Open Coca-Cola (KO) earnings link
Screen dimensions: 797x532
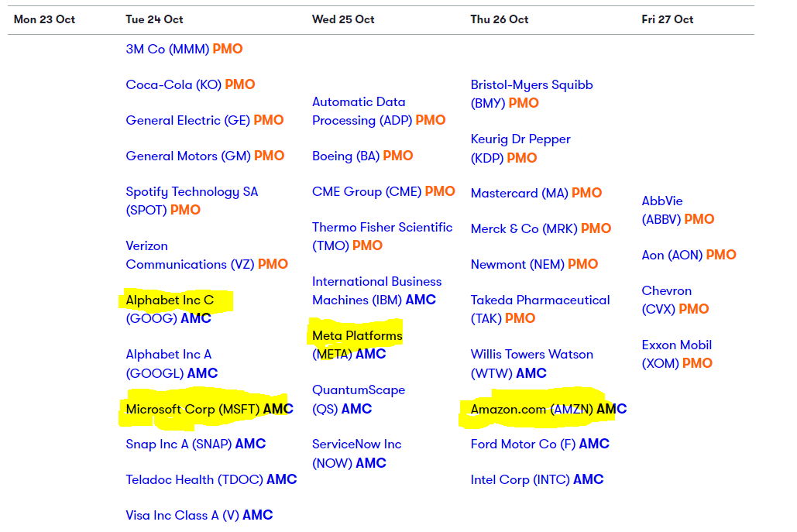pyautogui.click(x=173, y=85)
